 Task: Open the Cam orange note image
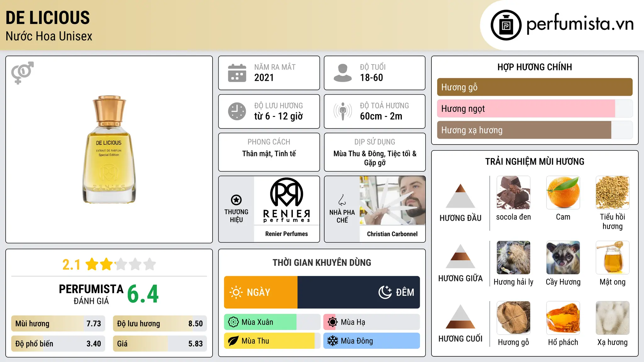point(563,193)
